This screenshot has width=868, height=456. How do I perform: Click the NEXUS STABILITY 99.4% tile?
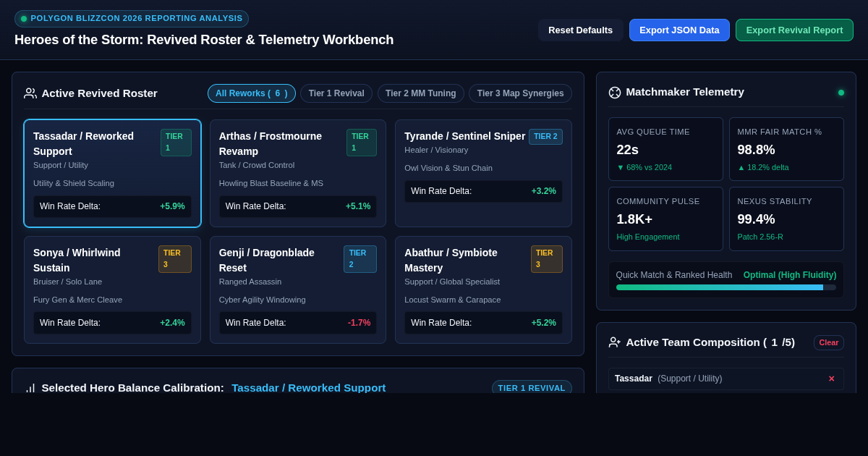pyautogui.click(x=786, y=219)
